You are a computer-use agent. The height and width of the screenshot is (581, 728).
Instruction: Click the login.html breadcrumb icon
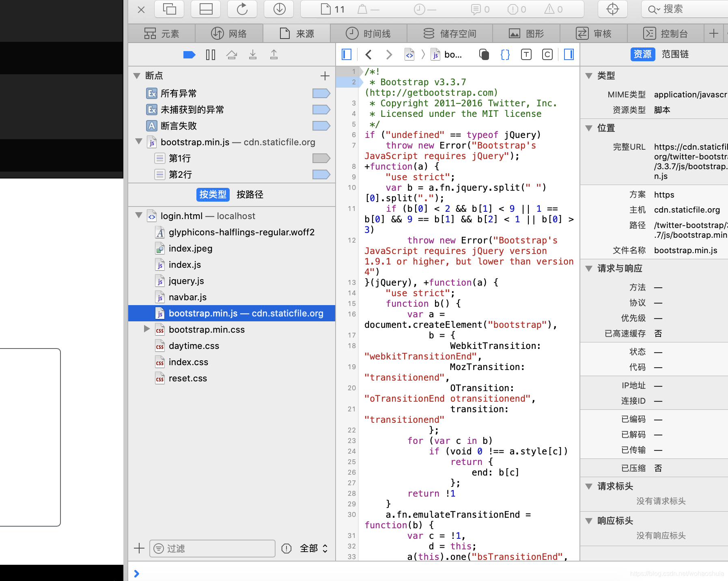pos(409,54)
